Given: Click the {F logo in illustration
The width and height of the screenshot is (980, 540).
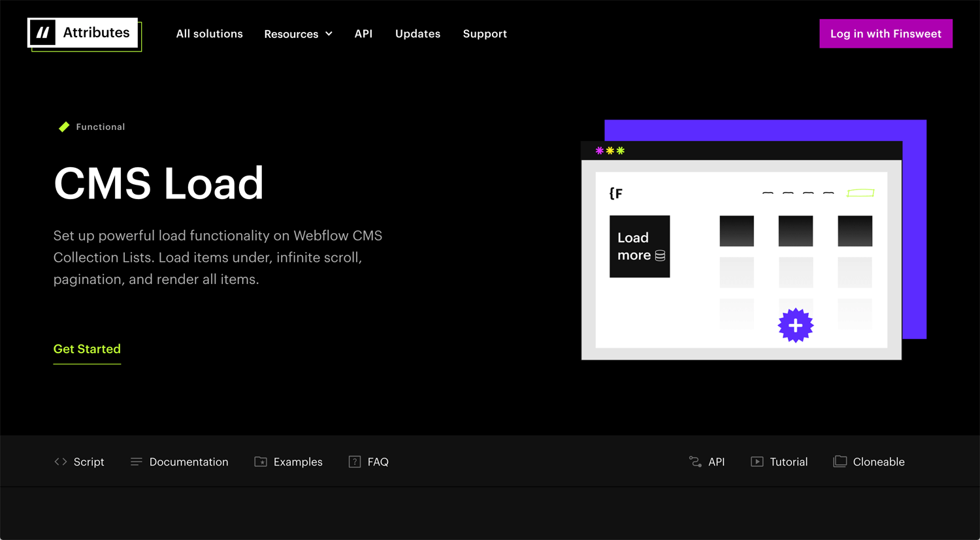Looking at the screenshot, I should click(x=616, y=193).
